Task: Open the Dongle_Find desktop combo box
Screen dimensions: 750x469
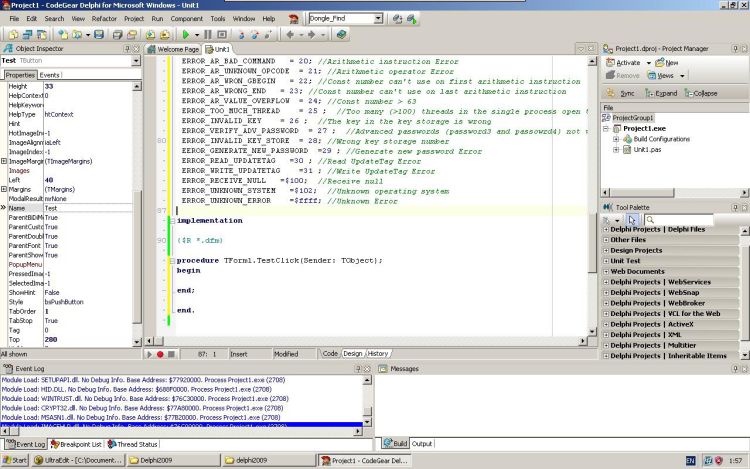Action: click(378, 19)
